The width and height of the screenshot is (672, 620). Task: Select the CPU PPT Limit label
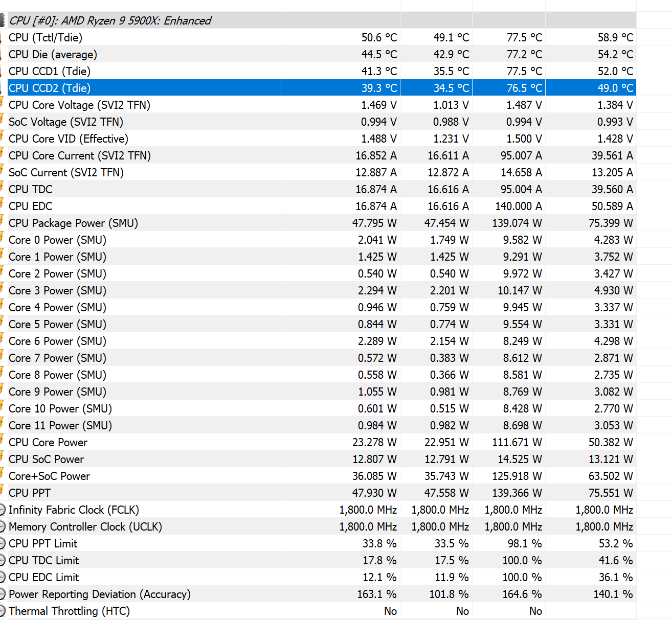(43, 543)
